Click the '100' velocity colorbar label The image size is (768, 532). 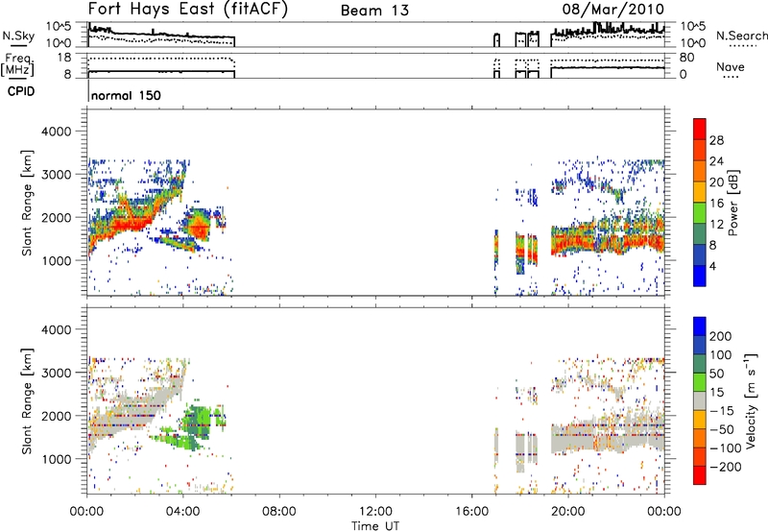721,355
